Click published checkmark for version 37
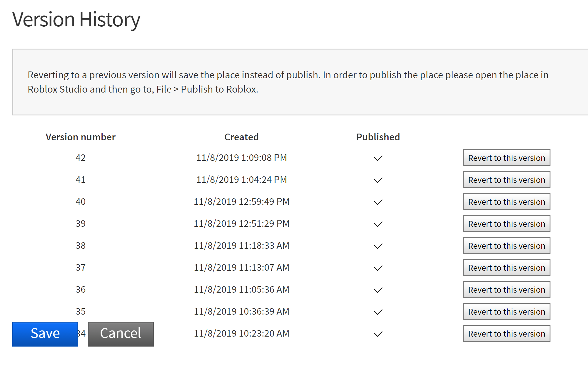 [378, 268]
